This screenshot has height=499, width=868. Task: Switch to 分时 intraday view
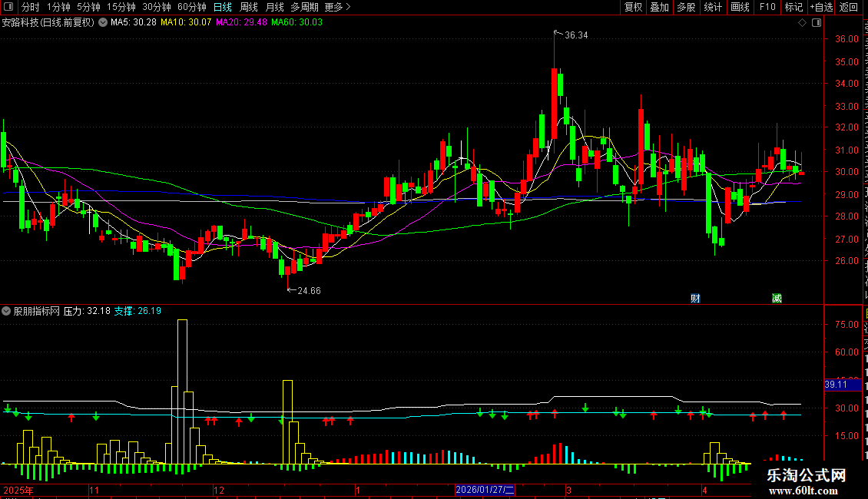coord(31,7)
